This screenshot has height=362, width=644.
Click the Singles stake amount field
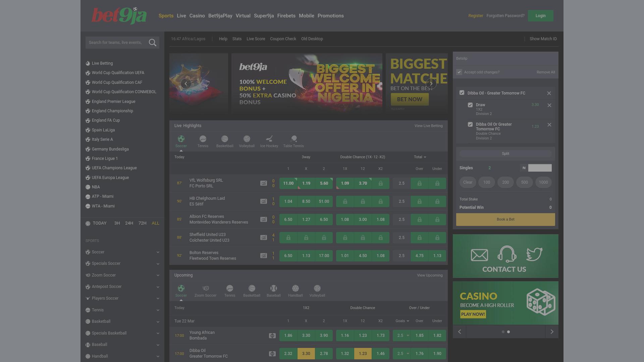(540, 168)
